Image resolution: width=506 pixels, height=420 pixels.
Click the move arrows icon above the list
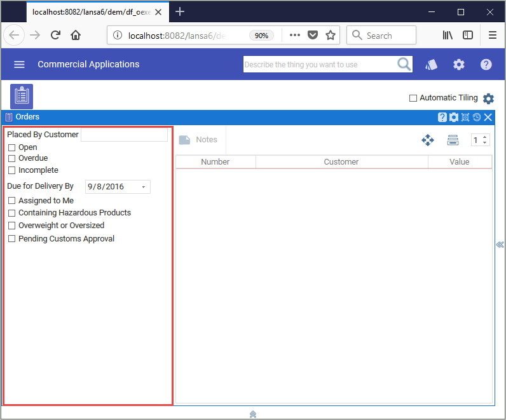428,140
